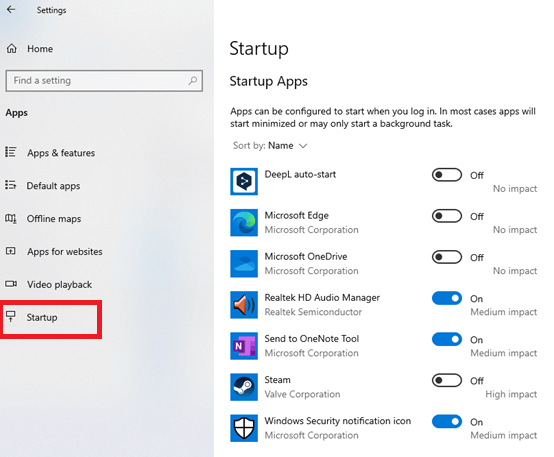The width and height of the screenshot is (554, 457).
Task: Click the Microsoft Edge name text
Action: pos(296,215)
